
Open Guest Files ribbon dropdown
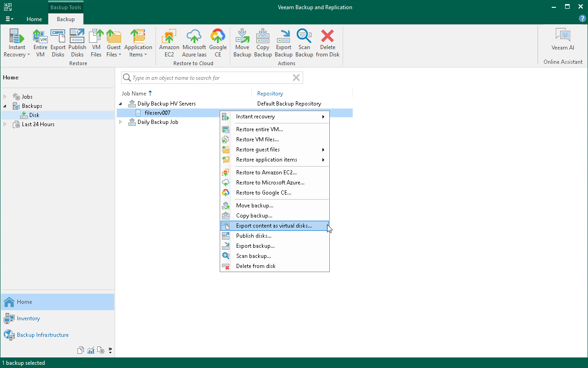click(x=114, y=43)
